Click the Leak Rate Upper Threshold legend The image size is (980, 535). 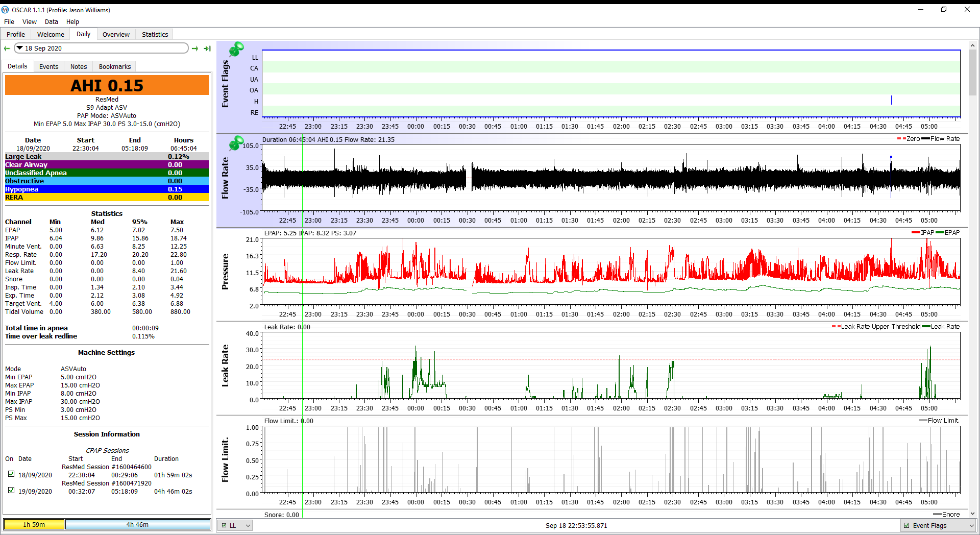click(x=876, y=327)
